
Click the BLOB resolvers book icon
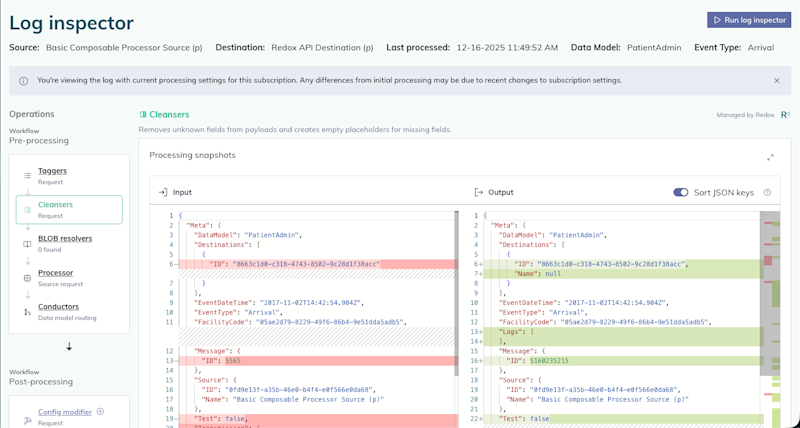coord(27,244)
